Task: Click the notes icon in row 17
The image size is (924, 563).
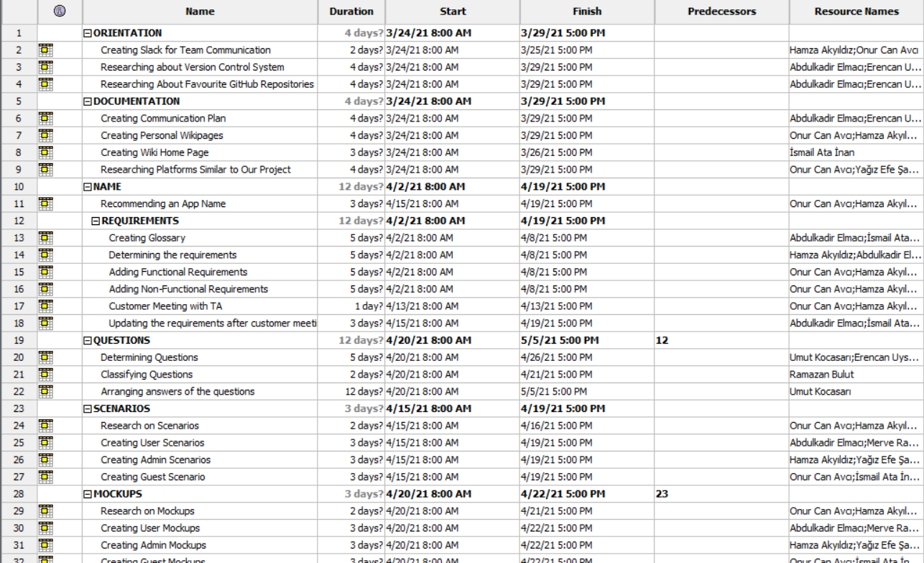Action: 45,306
